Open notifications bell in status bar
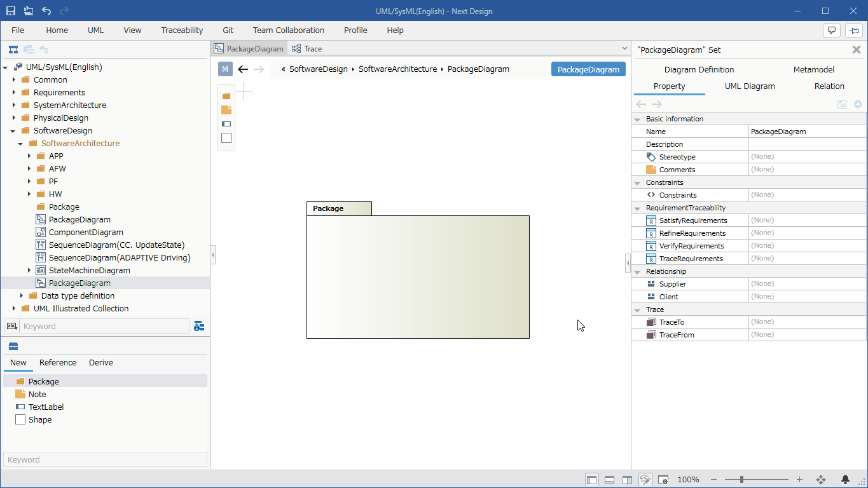 [846, 480]
